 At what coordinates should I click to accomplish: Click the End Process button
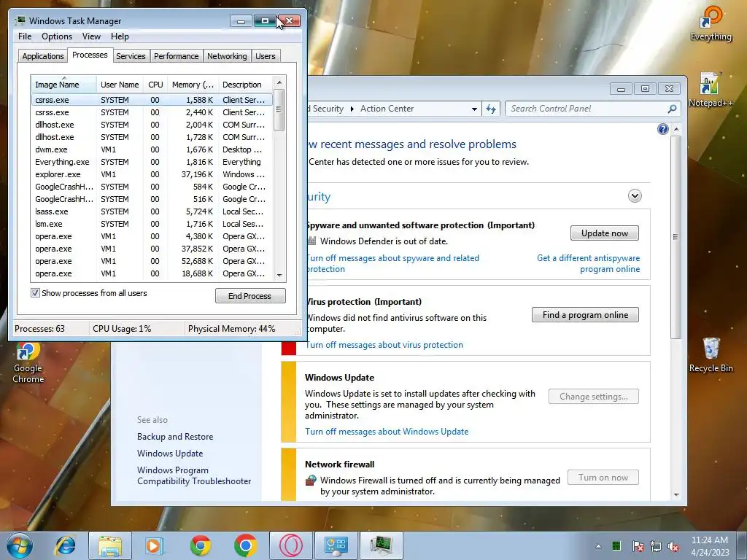coord(250,296)
